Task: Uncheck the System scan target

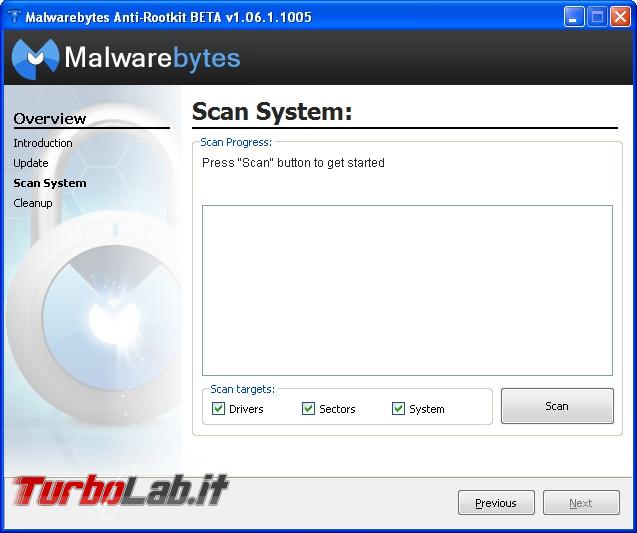Action: pyautogui.click(x=398, y=408)
